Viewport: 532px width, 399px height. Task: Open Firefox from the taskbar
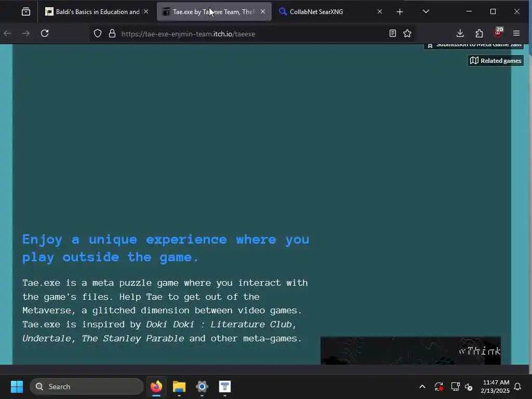(x=156, y=387)
